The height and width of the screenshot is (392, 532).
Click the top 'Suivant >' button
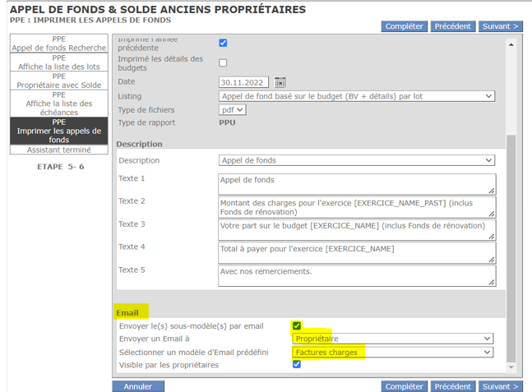(x=500, y=26)
